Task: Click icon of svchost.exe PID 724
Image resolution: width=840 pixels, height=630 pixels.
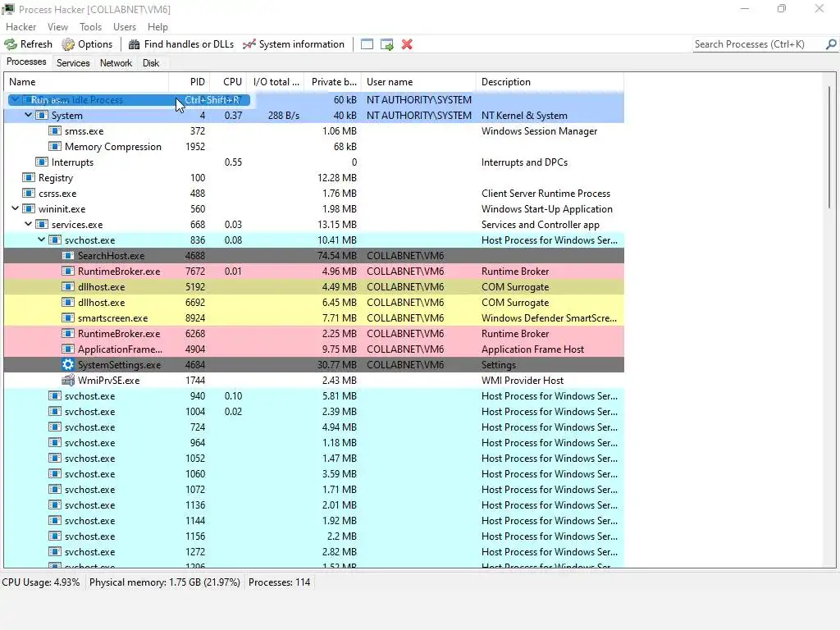Action: [x=55, y=427]
